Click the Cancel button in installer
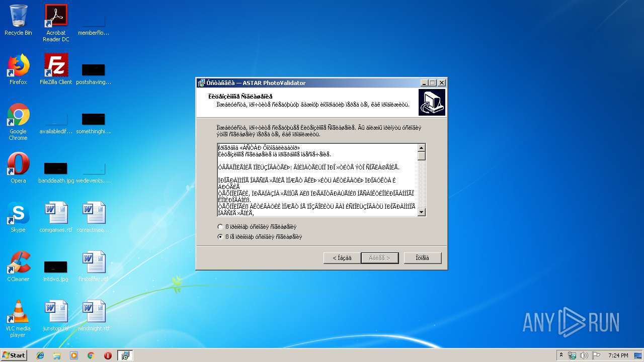 423,258
